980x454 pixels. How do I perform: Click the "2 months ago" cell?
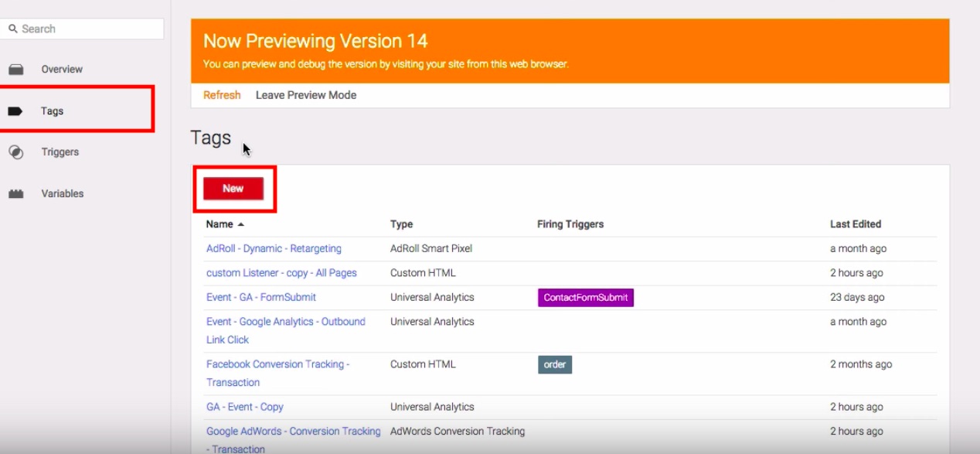click(x=861, y=364)
